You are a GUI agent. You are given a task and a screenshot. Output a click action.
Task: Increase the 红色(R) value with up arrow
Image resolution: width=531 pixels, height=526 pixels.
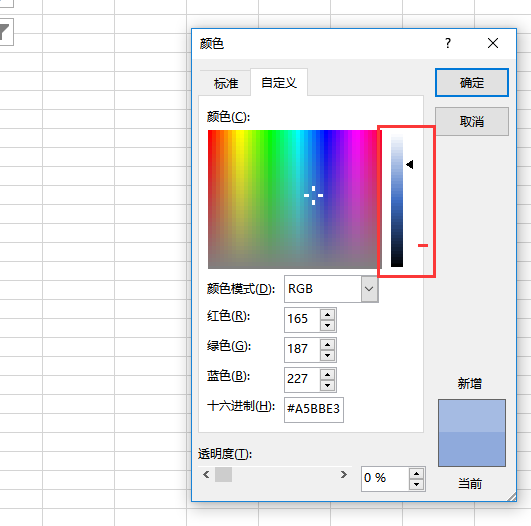click(x=327, y=315)
